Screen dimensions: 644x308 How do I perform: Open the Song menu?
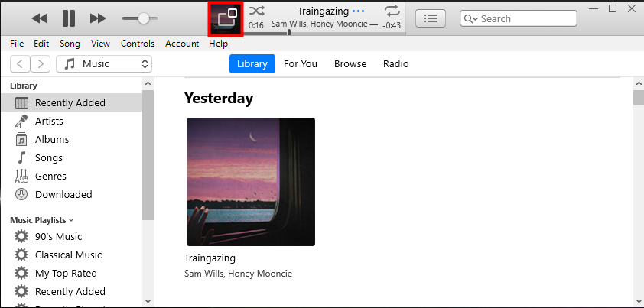pos(70,44)
